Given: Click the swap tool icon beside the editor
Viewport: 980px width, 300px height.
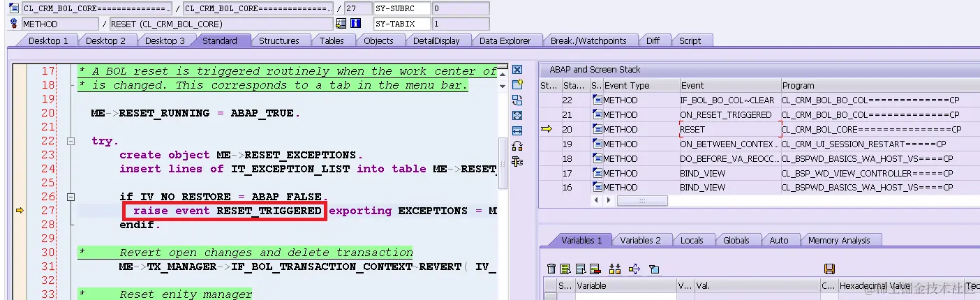Looking at the screenshot, I should tap(517, 100).
